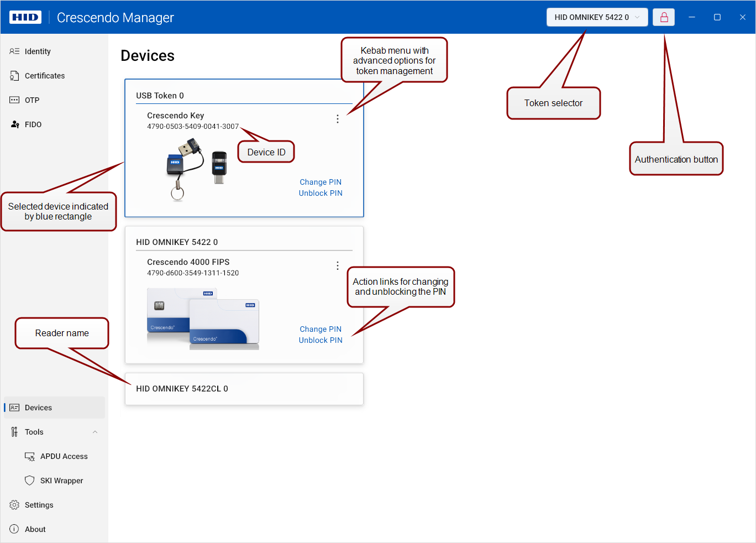Click Unblock PIN for Crescendo 4000 FIPS
756x543 pixels.
point(321,340)
